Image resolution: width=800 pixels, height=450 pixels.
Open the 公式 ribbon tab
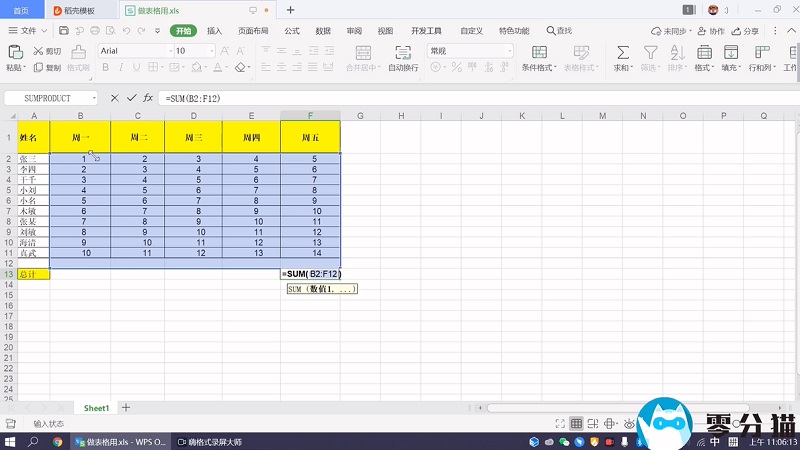[x=292, y=31]
